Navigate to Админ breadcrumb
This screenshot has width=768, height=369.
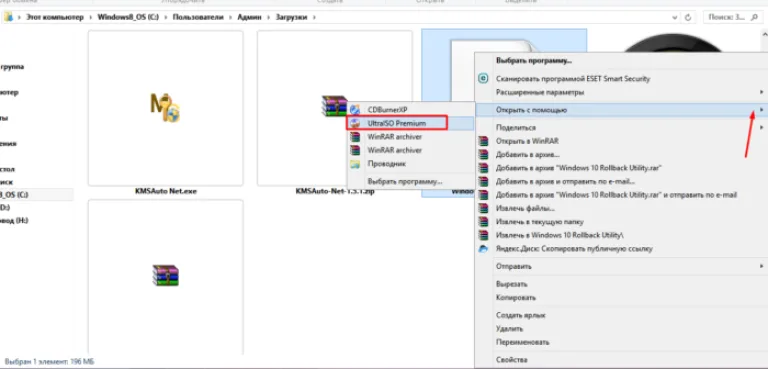pyautogui.click(x=249, y=17)
